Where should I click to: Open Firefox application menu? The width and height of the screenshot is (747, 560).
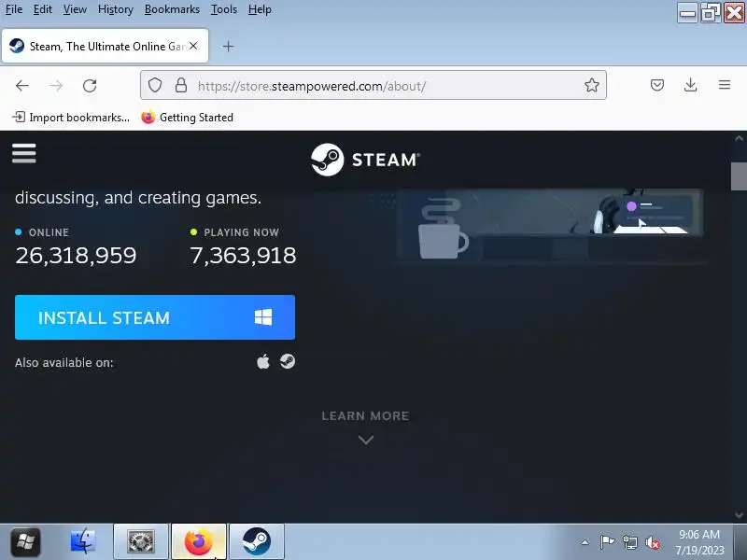[x=725, y=85]
